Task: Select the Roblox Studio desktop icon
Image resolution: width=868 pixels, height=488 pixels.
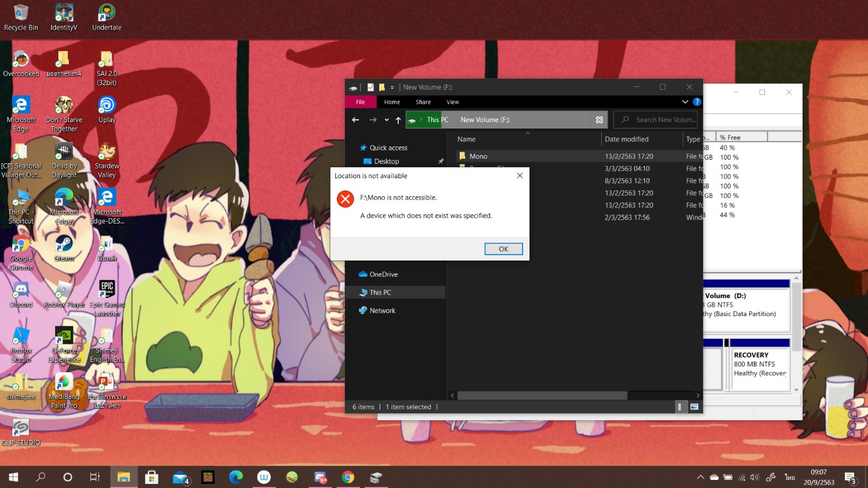Action: [x=21, y=345]
